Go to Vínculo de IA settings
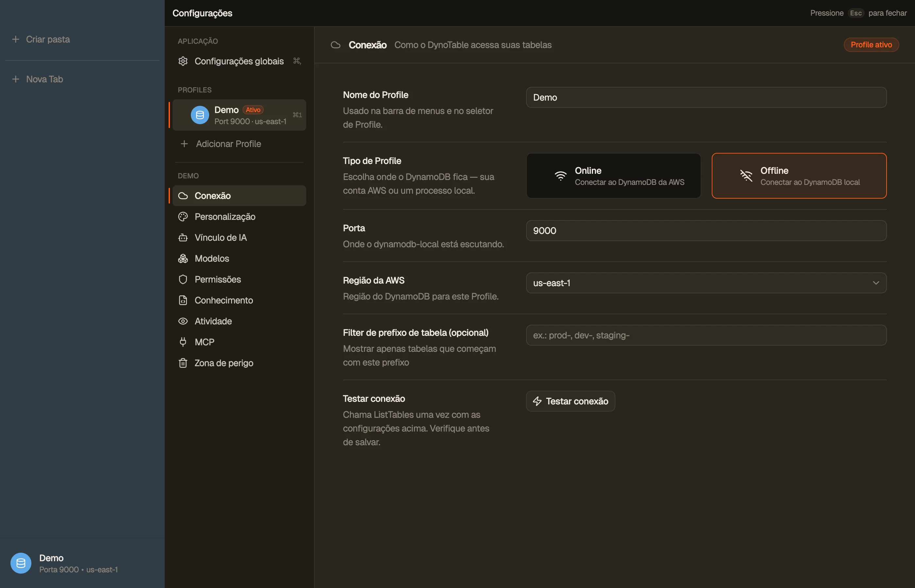The height and width of the screenshot is (588, 915). pos(240,237)
